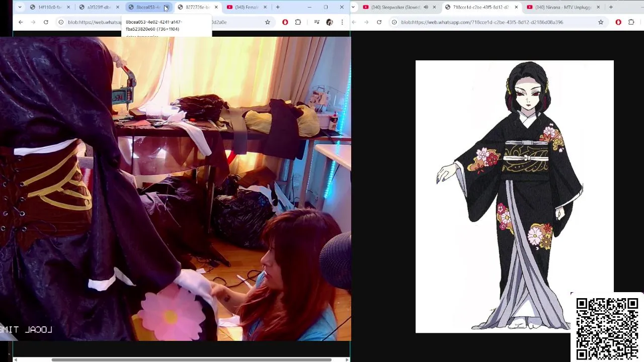Go forward in the left browser window
The image size is (644, 362).
coord(33,22)
